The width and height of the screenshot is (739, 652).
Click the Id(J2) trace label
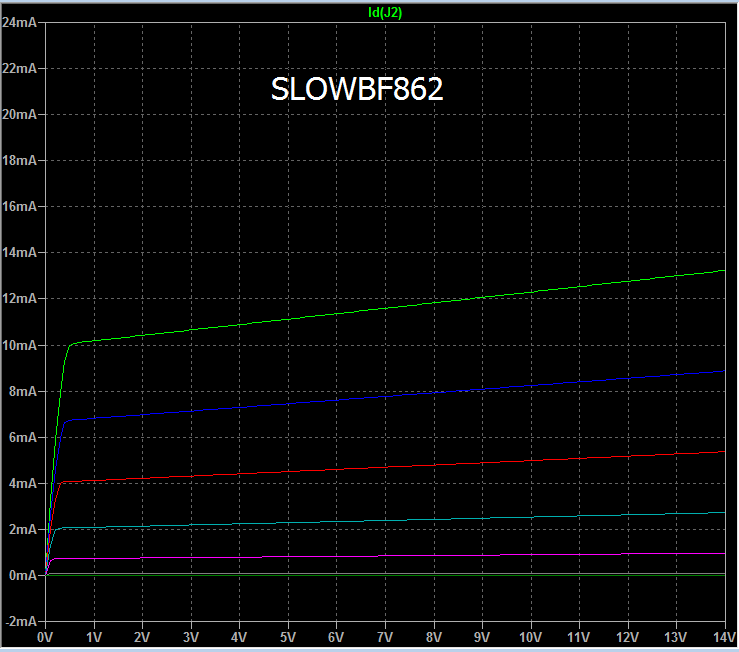point(385,13)
